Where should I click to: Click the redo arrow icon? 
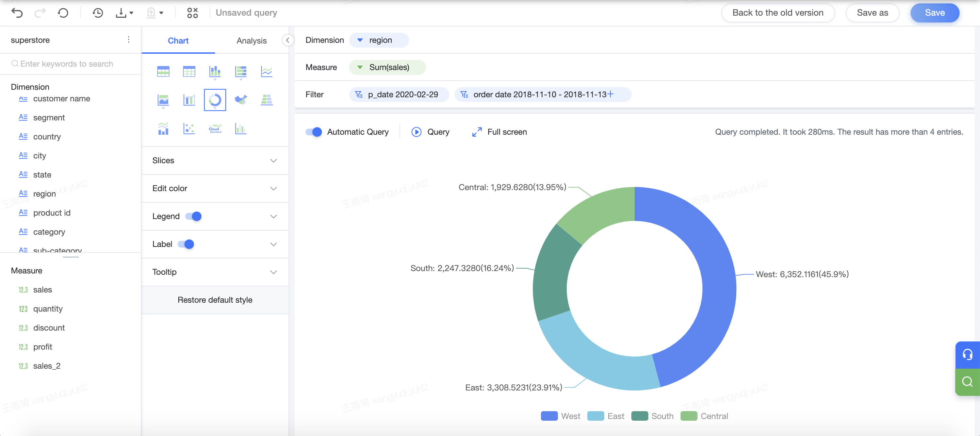pos(40,13)
